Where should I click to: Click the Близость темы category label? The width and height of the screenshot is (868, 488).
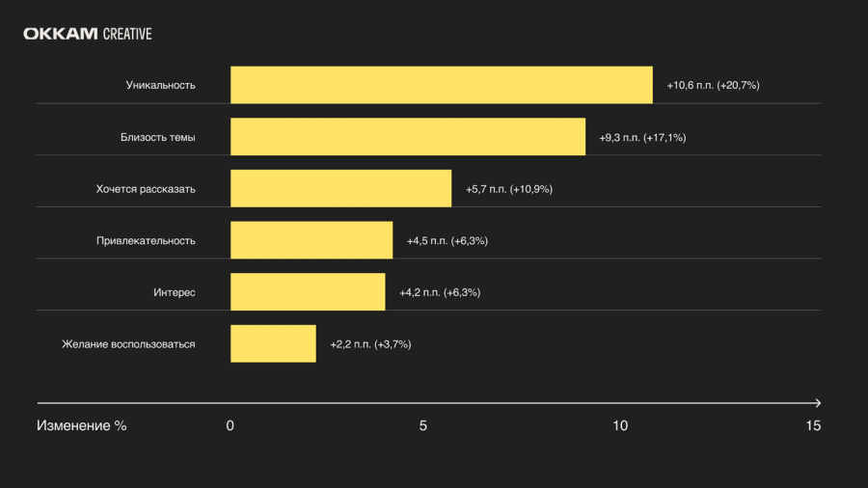[x=158, y=137]
